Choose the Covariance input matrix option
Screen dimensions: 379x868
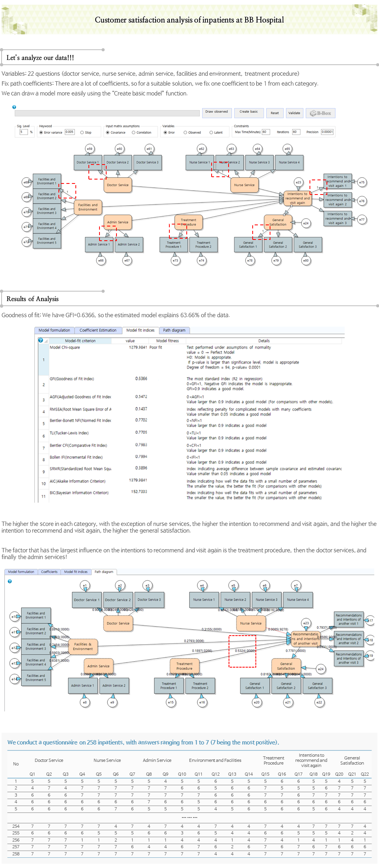108,133
